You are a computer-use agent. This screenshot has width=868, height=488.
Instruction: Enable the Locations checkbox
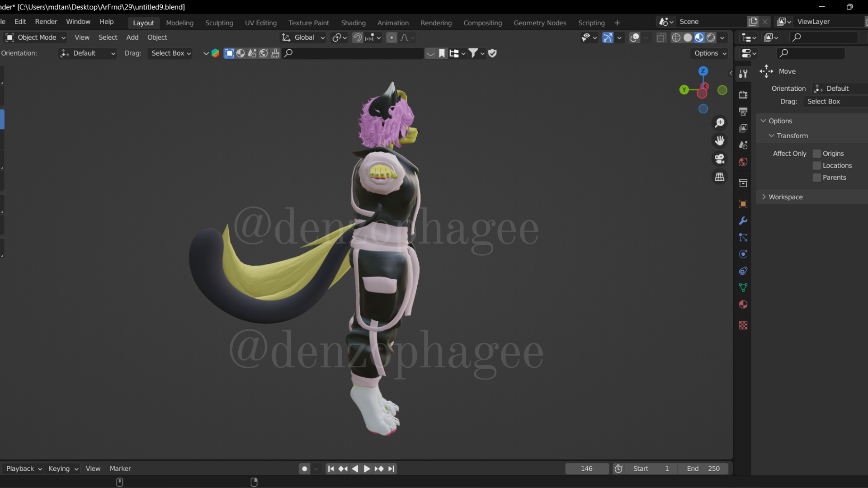(x=816, y=166)
